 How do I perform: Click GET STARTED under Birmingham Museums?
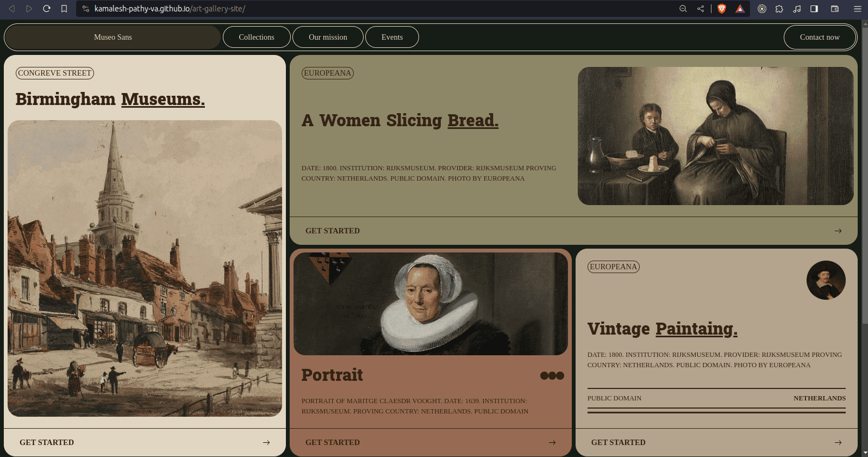(47, 442)
